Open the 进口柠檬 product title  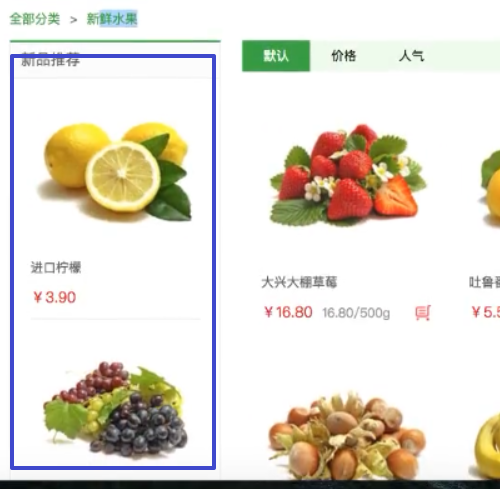pyautogui.click(x=56, y=267)
